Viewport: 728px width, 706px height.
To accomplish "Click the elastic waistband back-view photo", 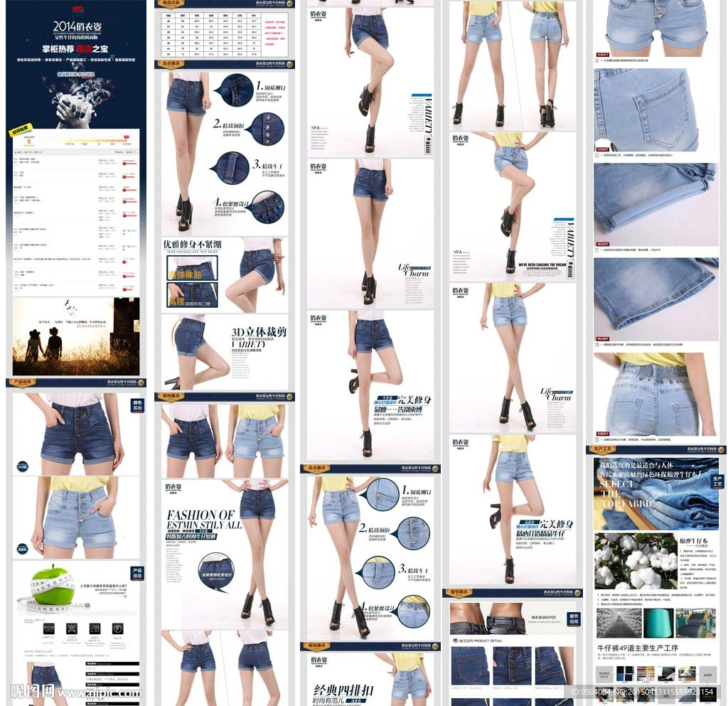I will click(x=656, y=394).
